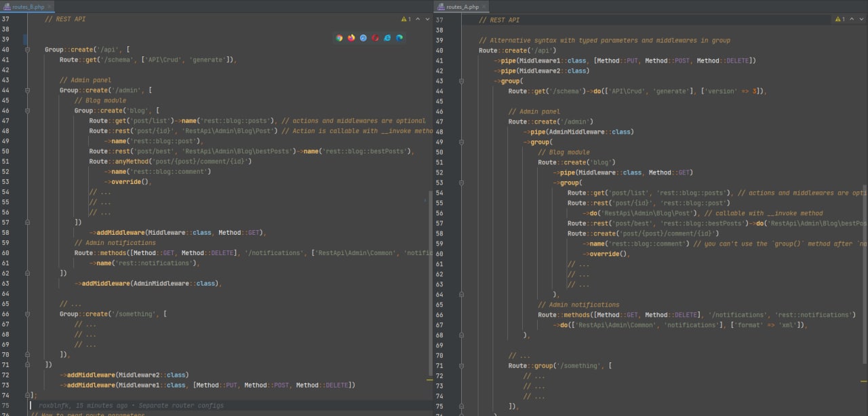Click '// Admin panel' comment in routes_B.php
Screen dimensions: 868x416
coord(85,80)
